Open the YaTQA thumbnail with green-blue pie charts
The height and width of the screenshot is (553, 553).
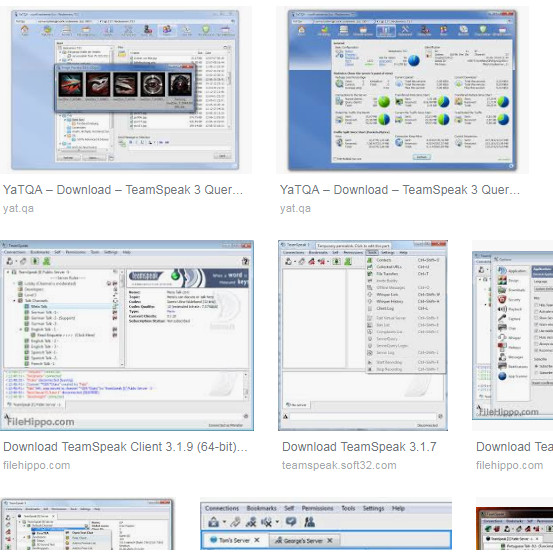(x=402, y=90)
